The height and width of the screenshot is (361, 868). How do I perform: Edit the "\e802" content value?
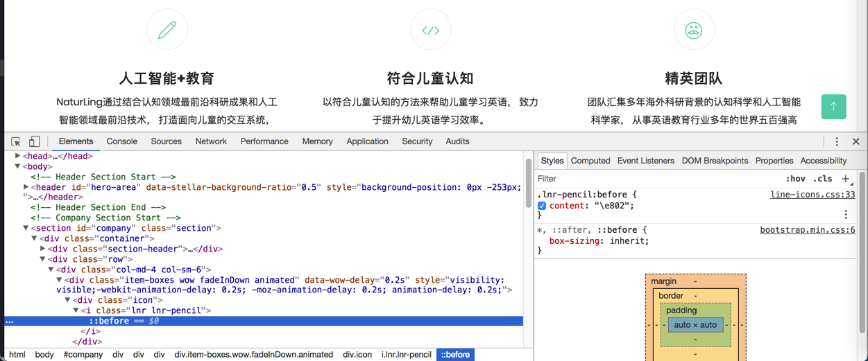pyautogui.click(x=612, y=206)
